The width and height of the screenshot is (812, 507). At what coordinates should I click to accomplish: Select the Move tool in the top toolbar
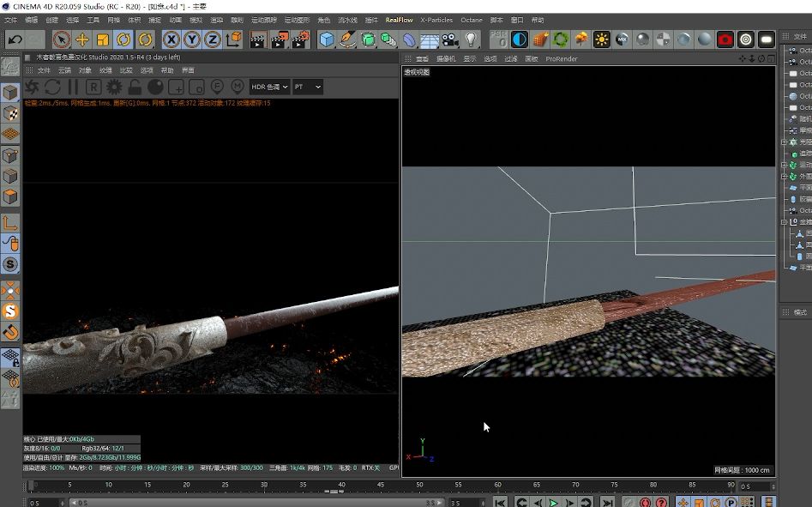point(82,38)
